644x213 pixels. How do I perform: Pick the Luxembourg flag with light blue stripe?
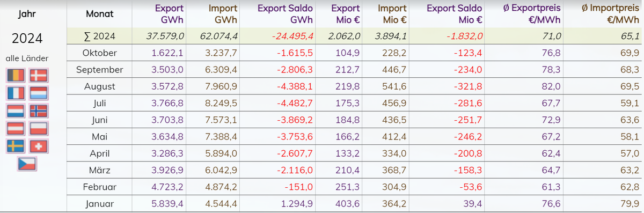[38, 93]
